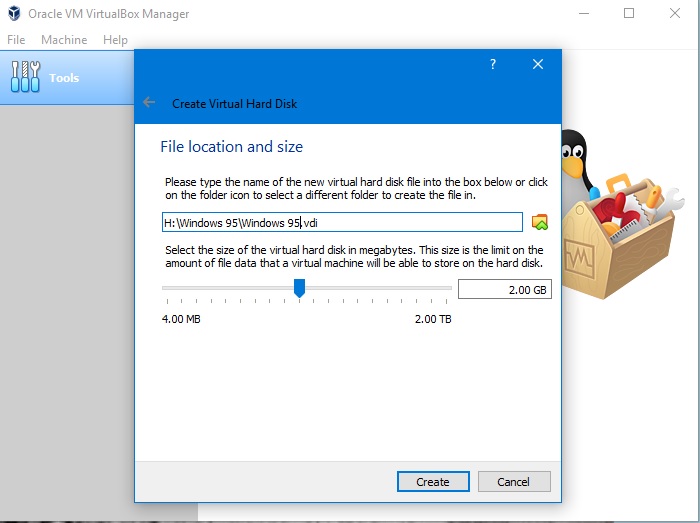Click the disk size slider handle
The image size is (700, 523).
(299, 288)
